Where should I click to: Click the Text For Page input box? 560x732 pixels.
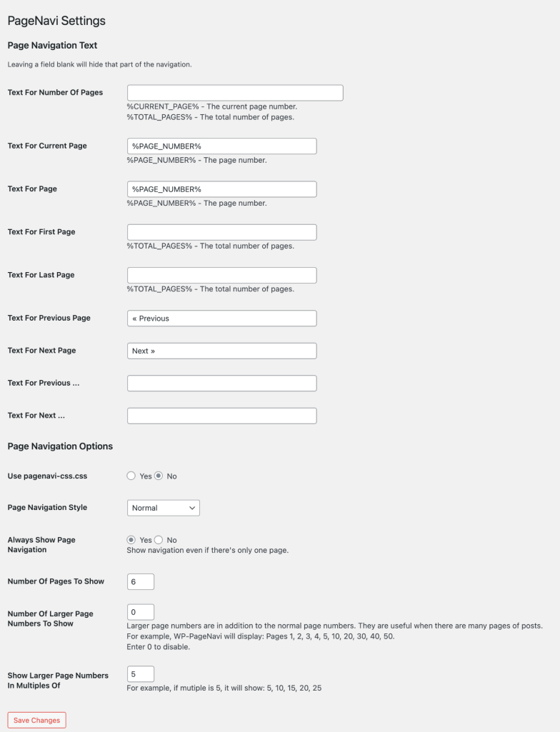pyautogui.click(x=221, y=189)
